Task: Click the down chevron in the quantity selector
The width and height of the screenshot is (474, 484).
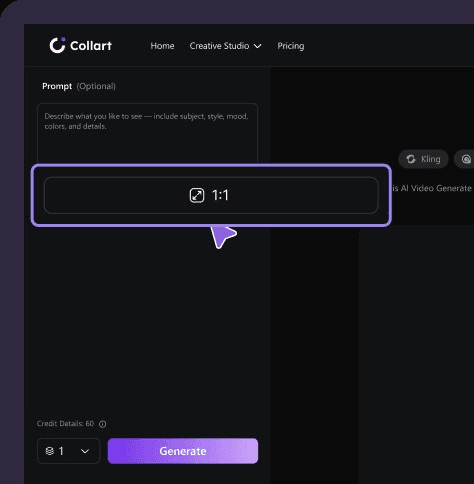Action: [x=85, y=451]
